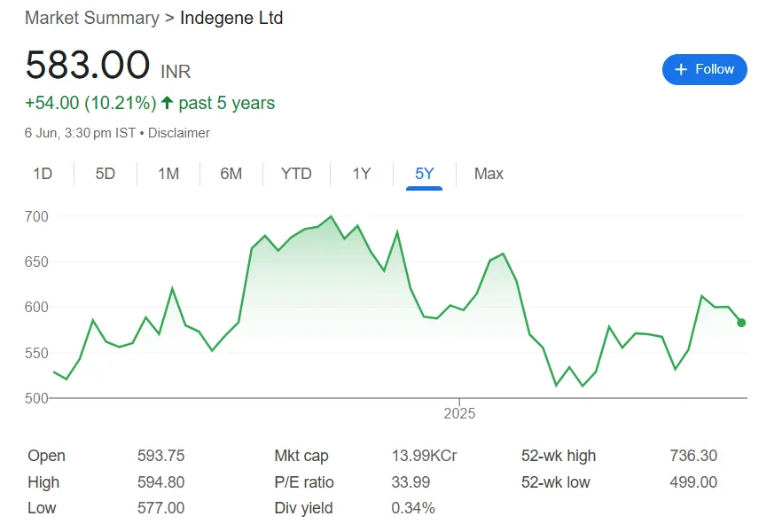Click the 600 y-axis label
The width and height of the screenshot is (782, 532).
pyautogui.click(x=36, y=307)
